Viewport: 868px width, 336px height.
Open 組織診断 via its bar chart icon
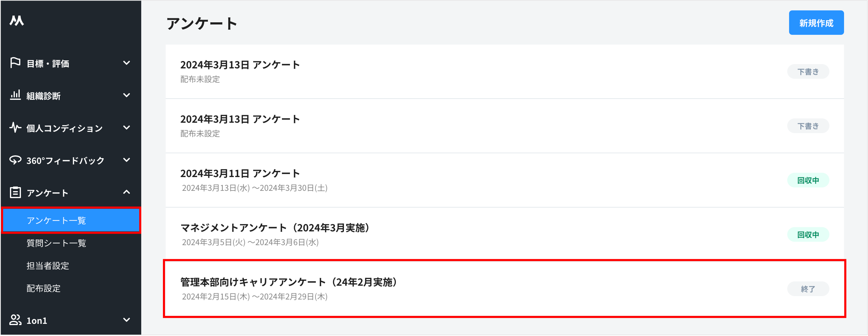[x=15, y=95]
